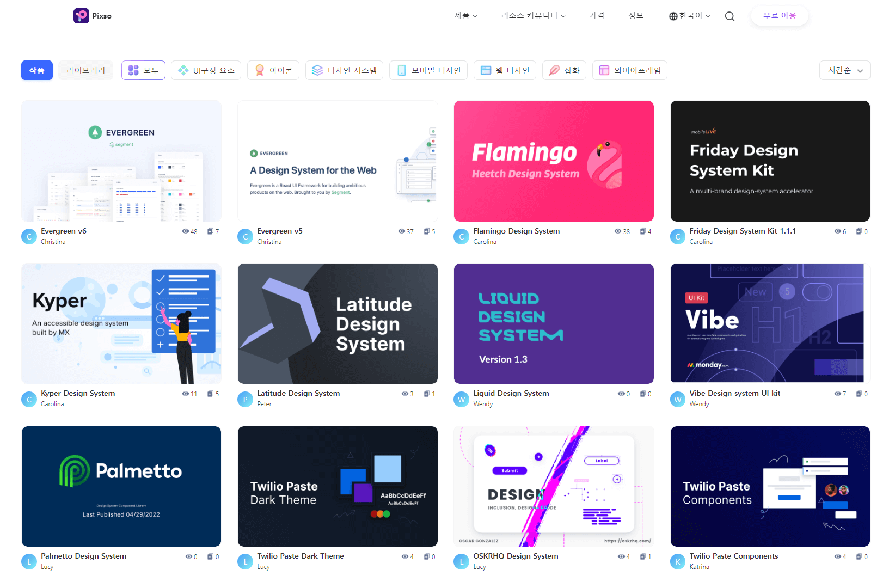
Task: Open the Liquid Design System thumbnail
Action: (x=554, y=323)
